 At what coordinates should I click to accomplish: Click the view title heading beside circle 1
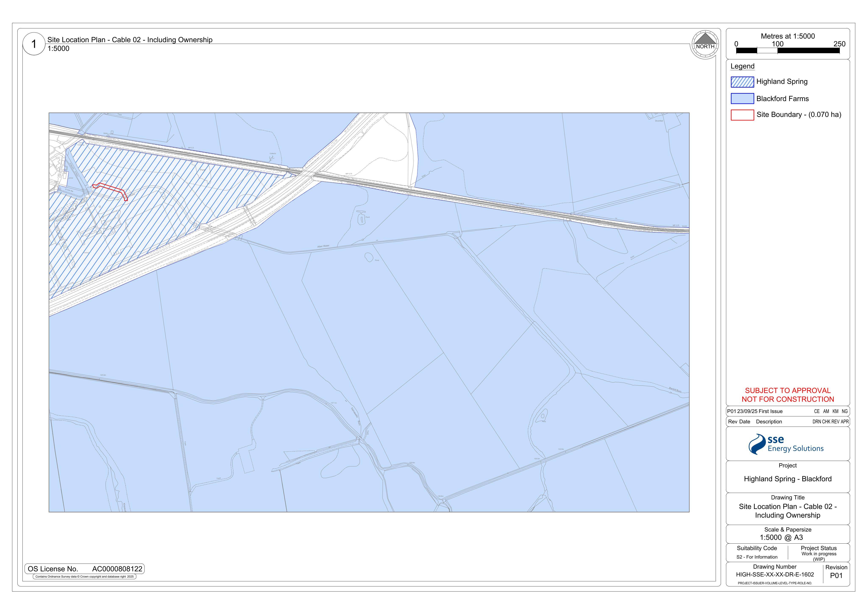(x=130, y=40)
